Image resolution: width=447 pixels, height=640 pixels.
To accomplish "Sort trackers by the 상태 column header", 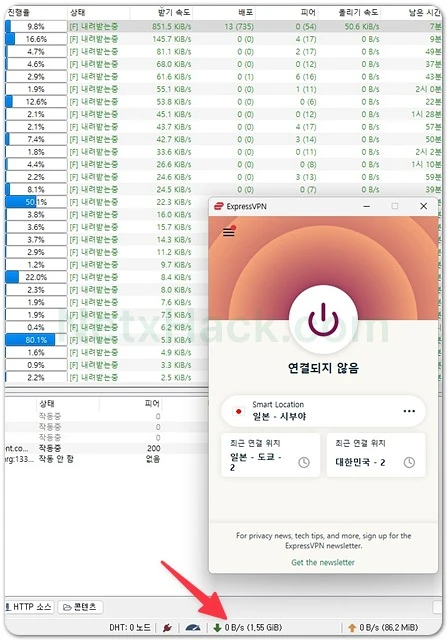I will point(68,404).
